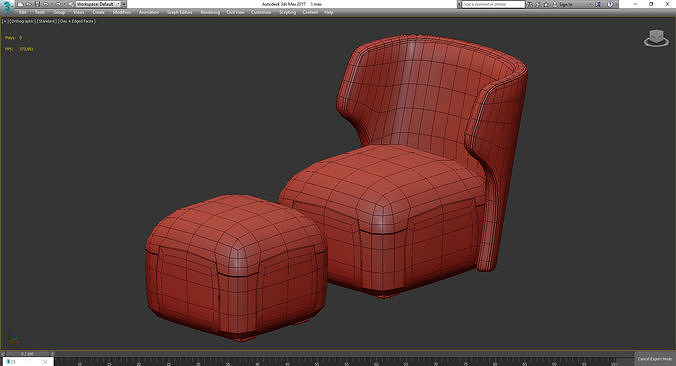
Task: Click the time slider frame indicator
Action: (x=27, y=354)
